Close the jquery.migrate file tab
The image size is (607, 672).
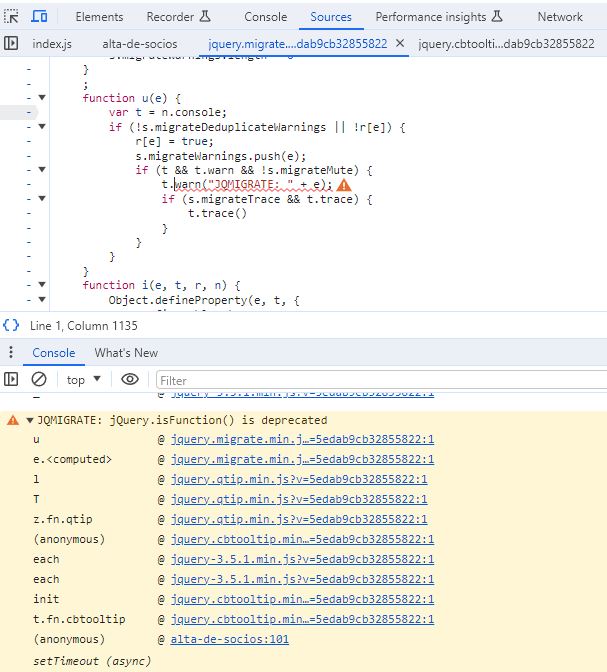(400, 43)
